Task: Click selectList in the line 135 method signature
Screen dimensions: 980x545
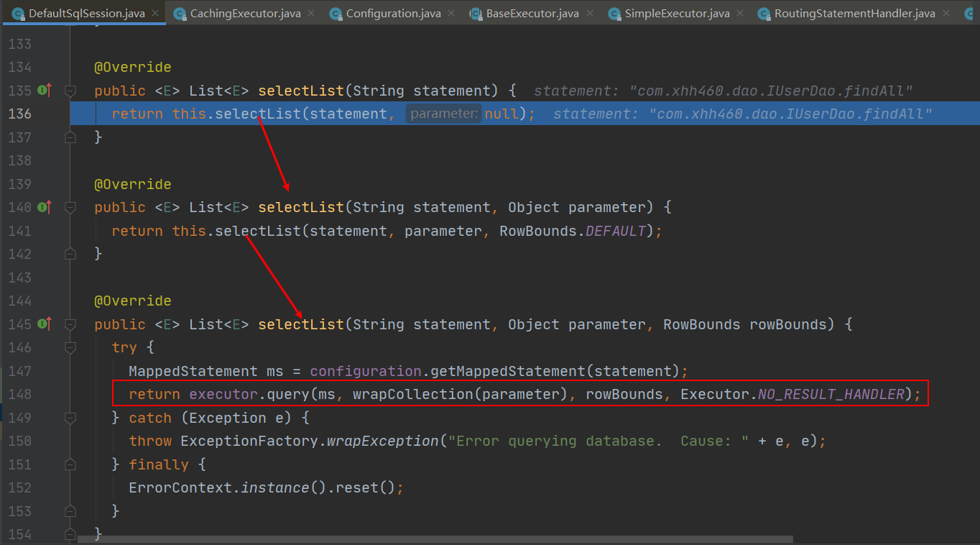Action: pos(301,91)
